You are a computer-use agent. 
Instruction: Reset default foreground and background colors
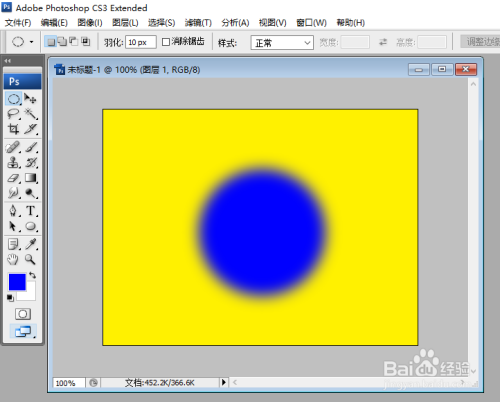click(x=10, y=298)
